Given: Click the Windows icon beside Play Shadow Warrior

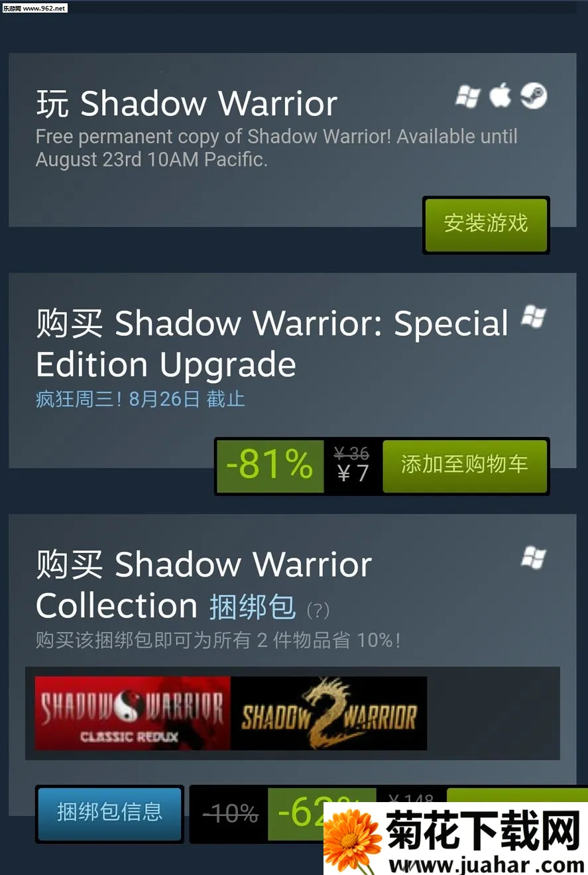Looking at the screenshot, I should coord(467,97).
